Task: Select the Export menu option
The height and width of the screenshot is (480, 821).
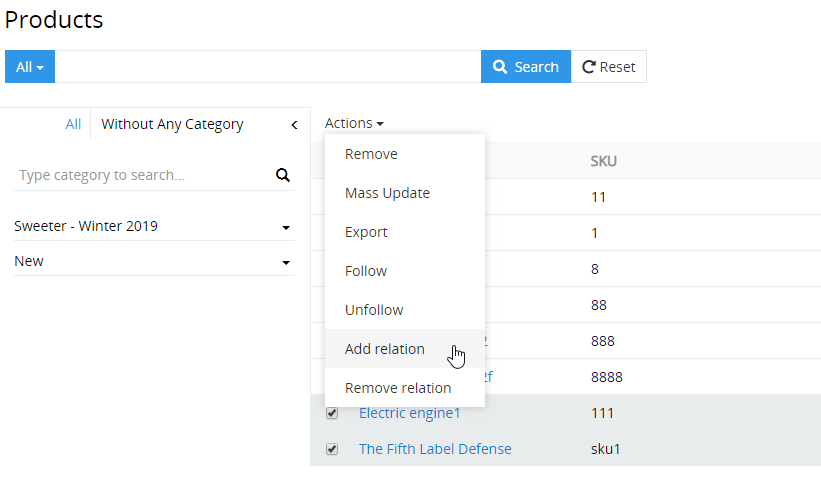Action: (x=366, y=232)
